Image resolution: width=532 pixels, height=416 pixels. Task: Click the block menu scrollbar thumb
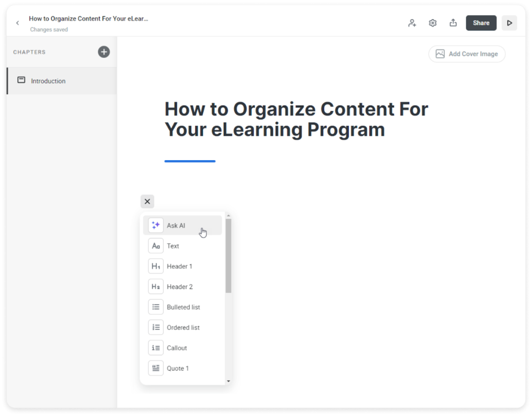point(229,256)
